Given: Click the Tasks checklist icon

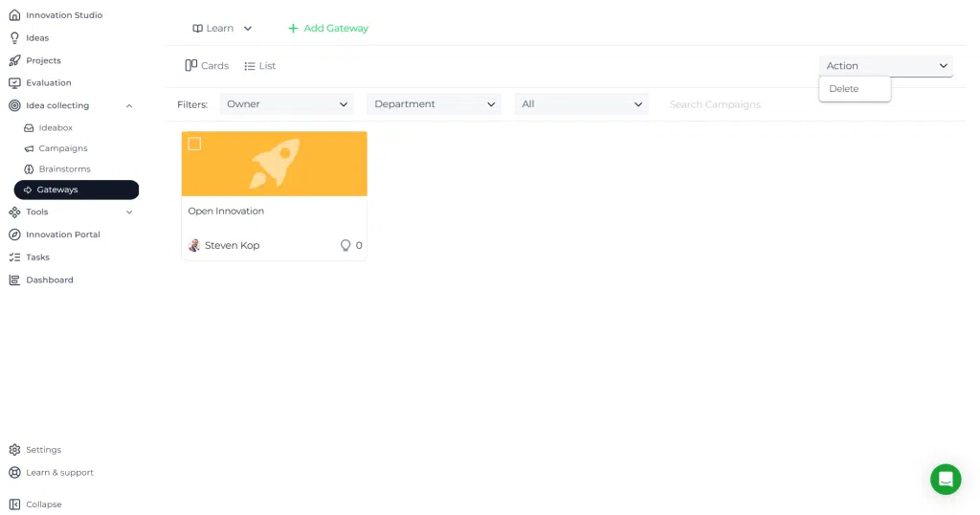Looking at the screenshot, I should 14,257.
